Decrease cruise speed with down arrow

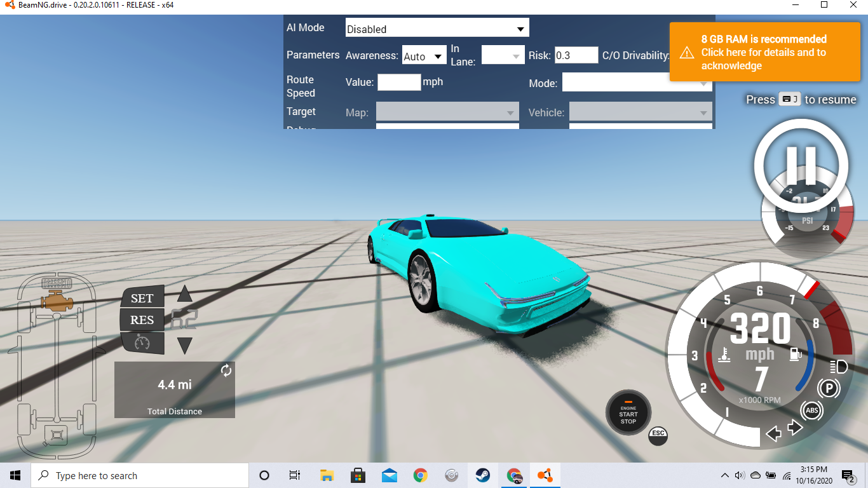[184, 346]
